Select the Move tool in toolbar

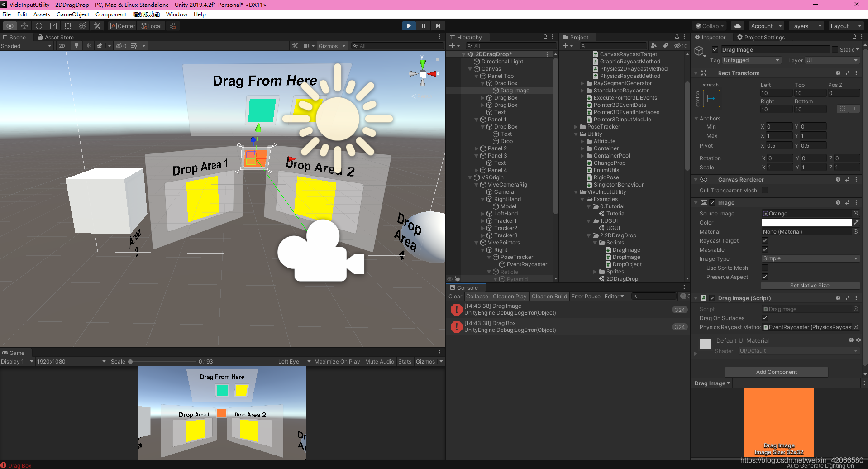click(x=24, y=26)
